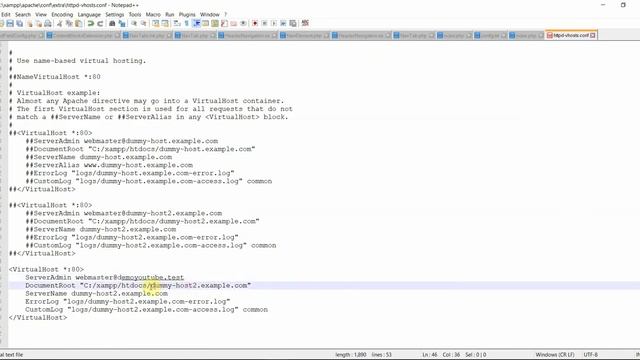Open the Search menu
Image resolution: width=640 pixels, height=360 pixels.
coord(23,14)
